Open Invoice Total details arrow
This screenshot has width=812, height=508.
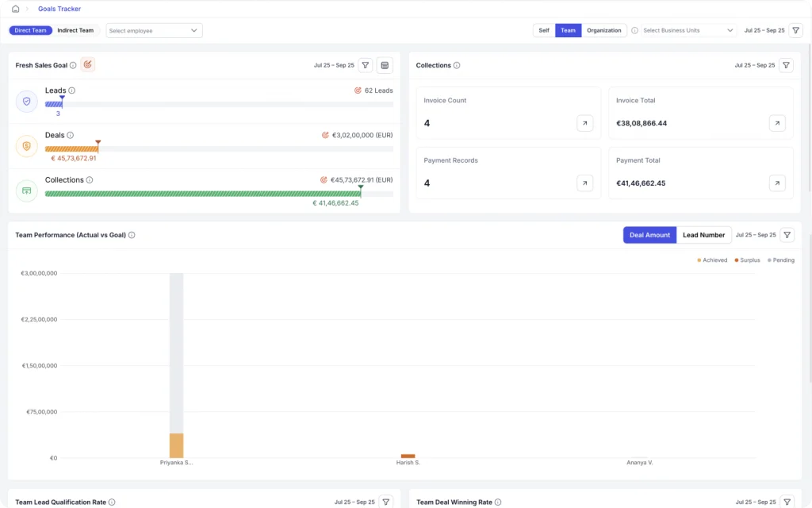pos(777,123)
